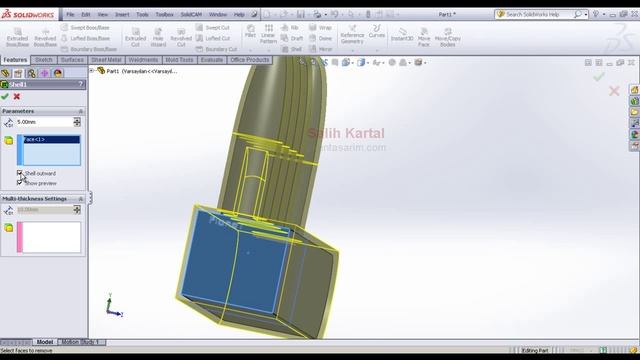Open Shell1 help question mark
Viewport: 640px width, 360px height.
81,84
